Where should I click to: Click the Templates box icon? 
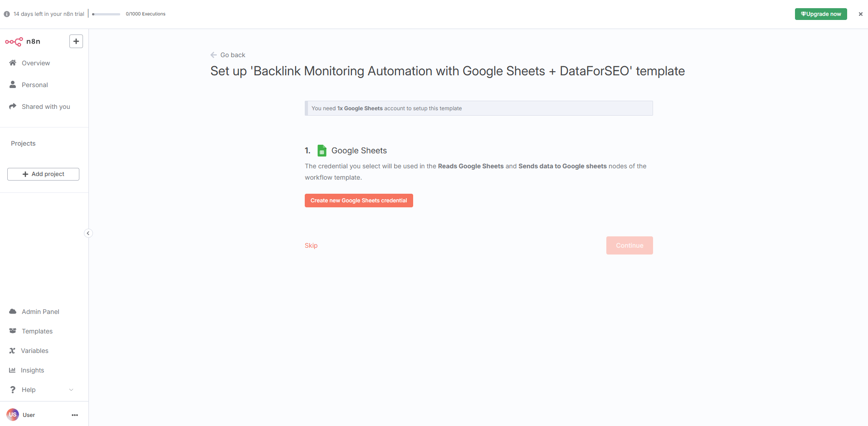(13, 331)
